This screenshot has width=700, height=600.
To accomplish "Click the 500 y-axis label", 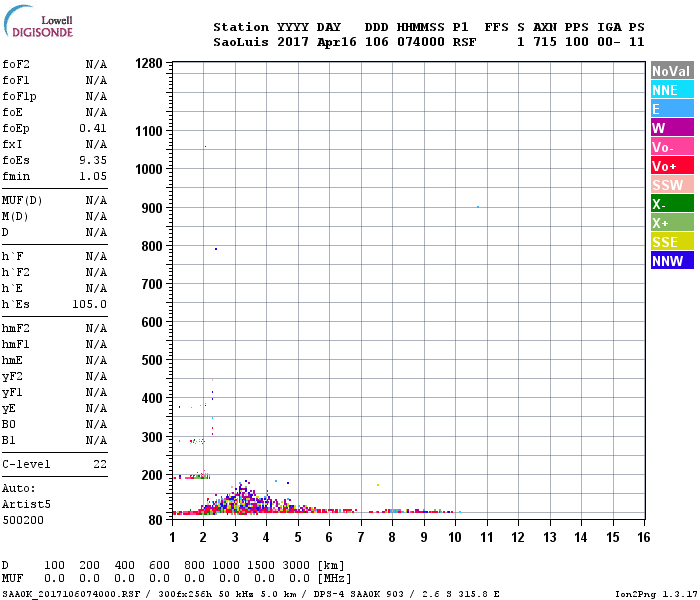I will [152, 360].
